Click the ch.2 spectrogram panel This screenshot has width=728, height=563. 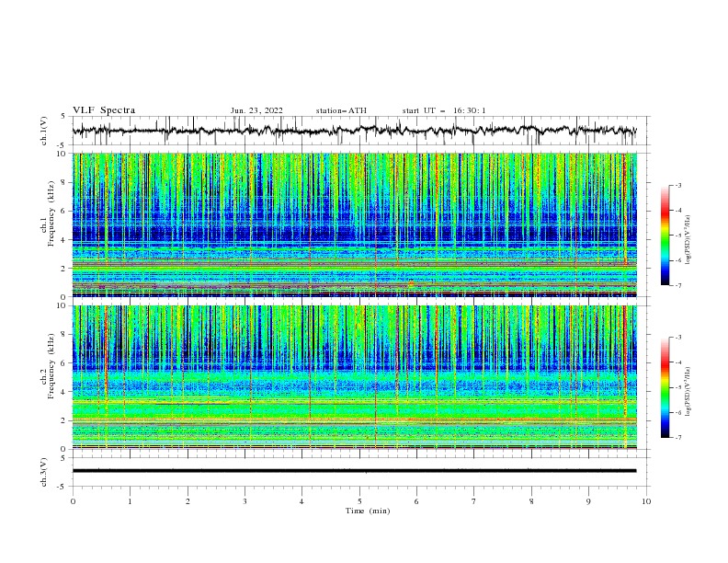(354, 377)
